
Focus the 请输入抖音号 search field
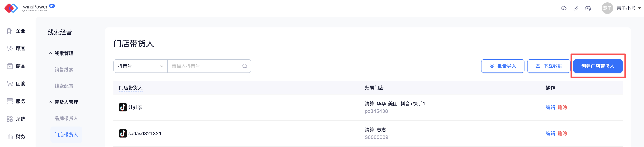(x=205, y=66)
